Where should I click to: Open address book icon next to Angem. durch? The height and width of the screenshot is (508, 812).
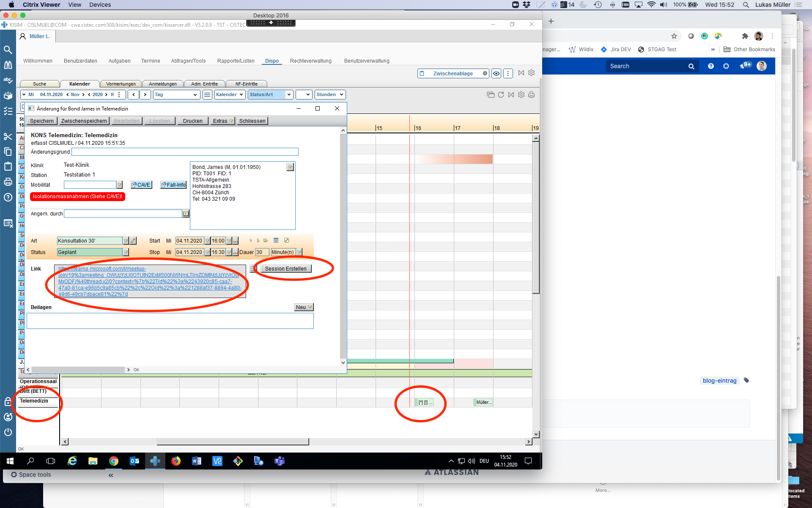point(186,214)
